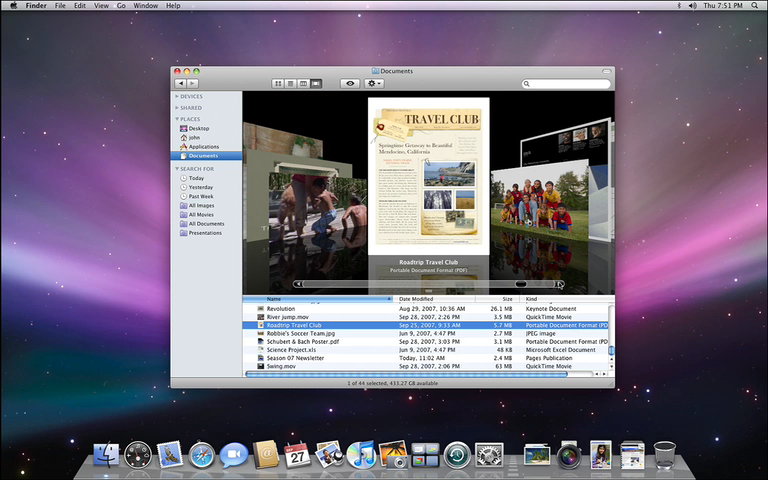This screenshot has width=768, height=480.
Task: Select All Movies in sidebar
Action: [x=206, y=215]
